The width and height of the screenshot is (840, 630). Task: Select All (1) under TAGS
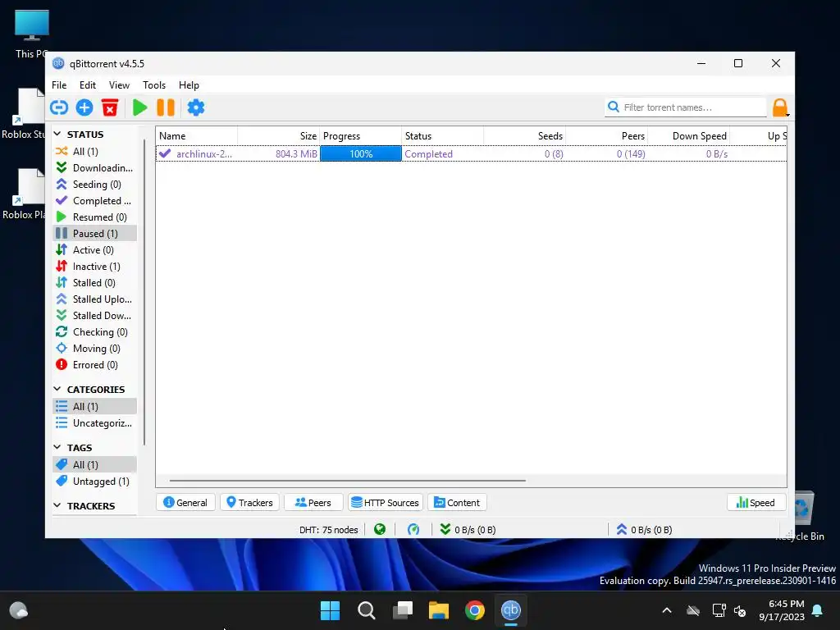coord(94,465)
